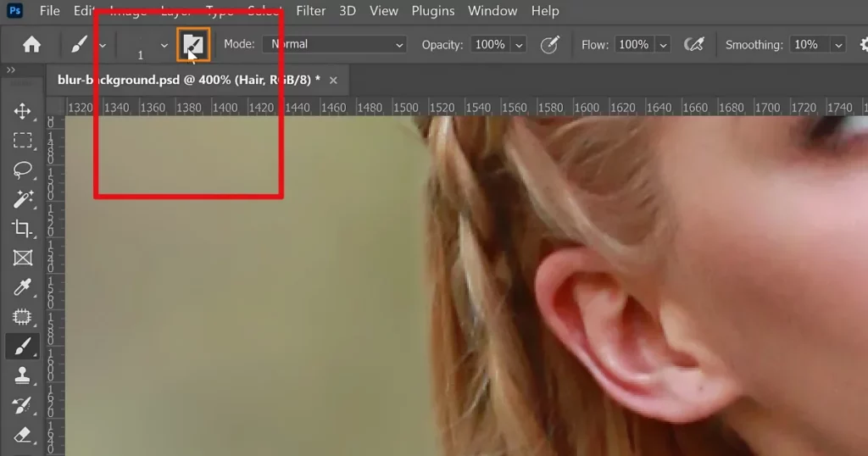
Task: Select the Object Selection patch tool icon
Action: point(23,316)
